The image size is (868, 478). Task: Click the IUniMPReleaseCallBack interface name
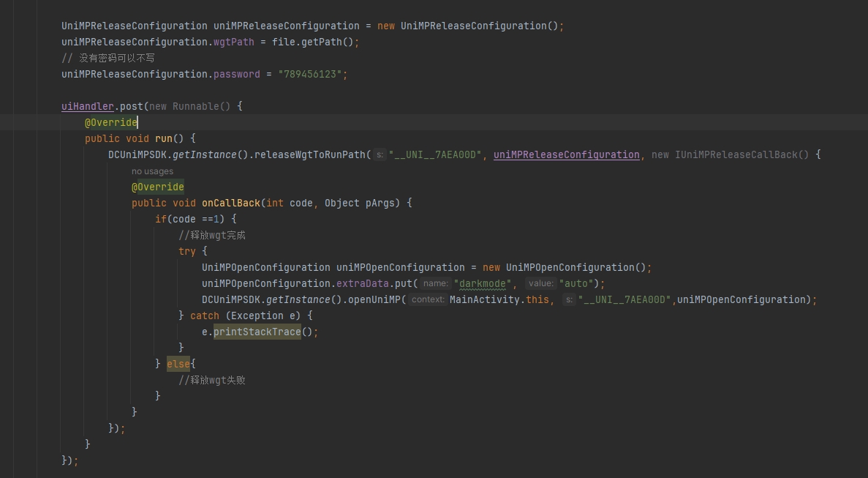[736, 154]
